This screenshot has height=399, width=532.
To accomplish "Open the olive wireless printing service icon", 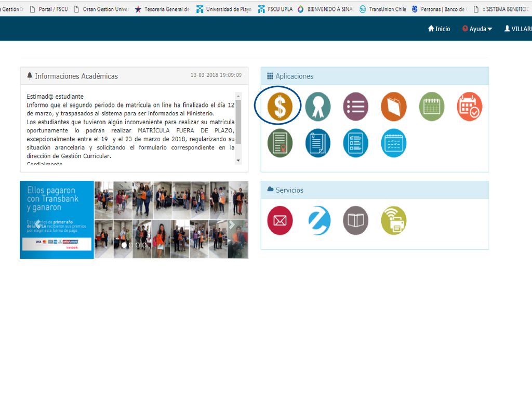I will 394,220.
